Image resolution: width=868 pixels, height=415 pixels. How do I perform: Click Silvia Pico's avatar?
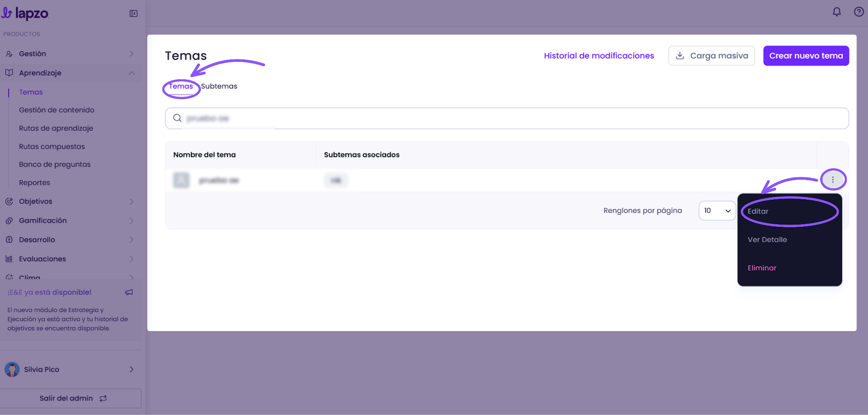[12, 369]
